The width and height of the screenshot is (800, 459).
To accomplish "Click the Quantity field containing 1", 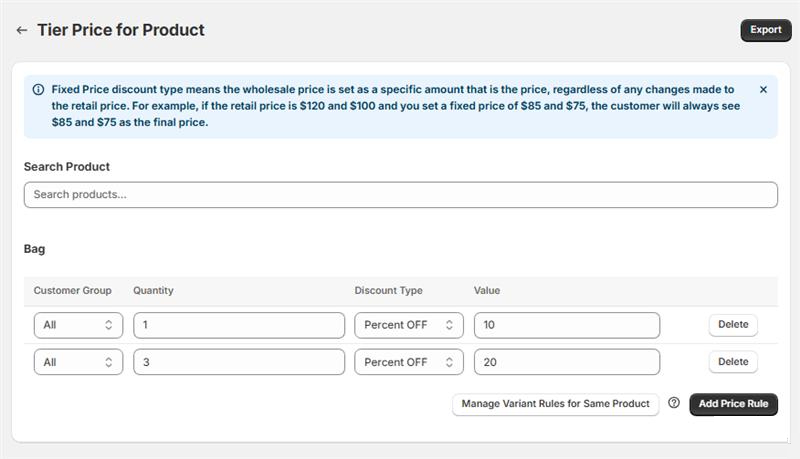I will click(x=238, y=325).
